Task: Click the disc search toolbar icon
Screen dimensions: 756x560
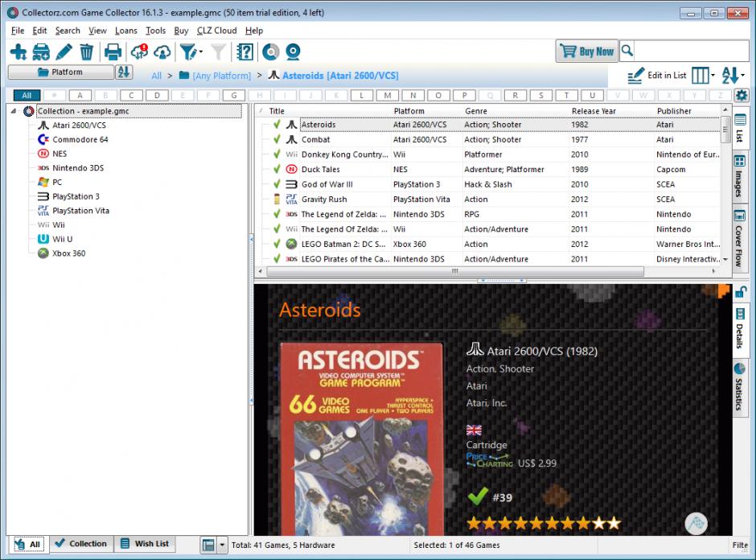Action: click(270, 51)
